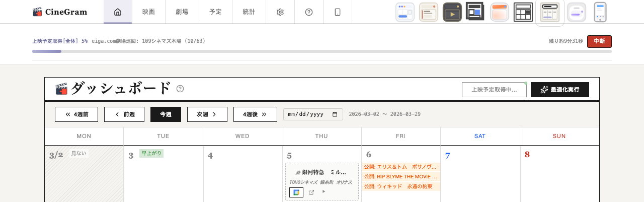Click the 上映予定取得中... button
The image size is (644, 202).
point(494,90)
